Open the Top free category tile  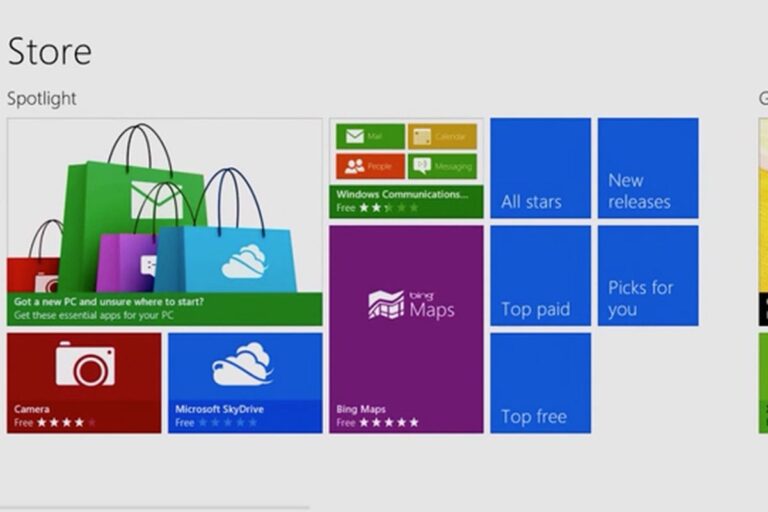(540, 383)
